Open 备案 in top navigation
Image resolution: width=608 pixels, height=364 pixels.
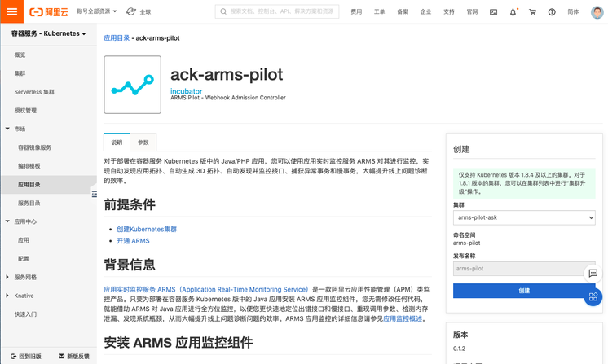(403, 12)
